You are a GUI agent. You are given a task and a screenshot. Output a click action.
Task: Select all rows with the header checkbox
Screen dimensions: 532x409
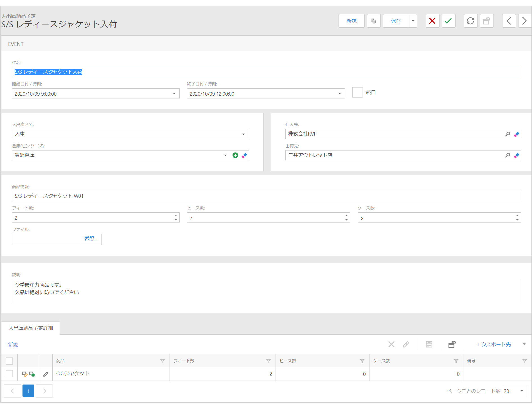click(10, 361)
